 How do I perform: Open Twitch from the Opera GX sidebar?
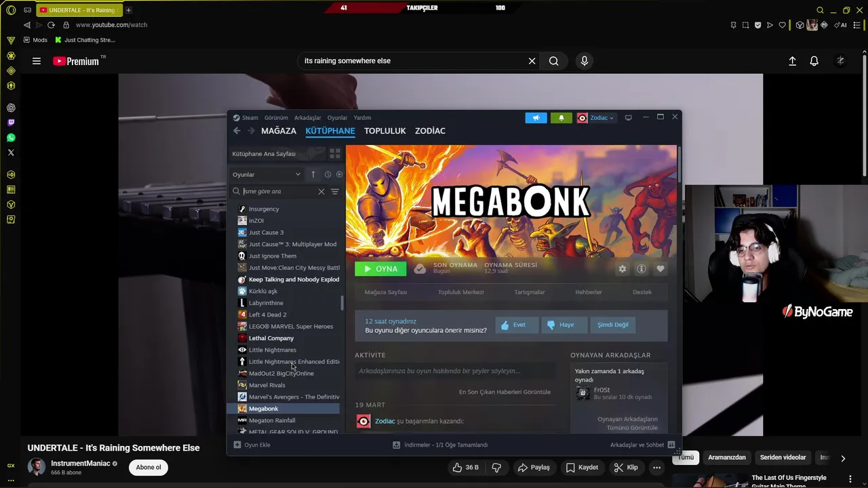tap(11, 123)
